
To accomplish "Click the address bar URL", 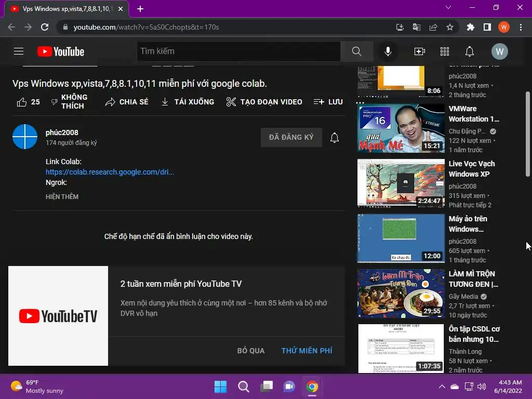I will [x=146, y=27].
